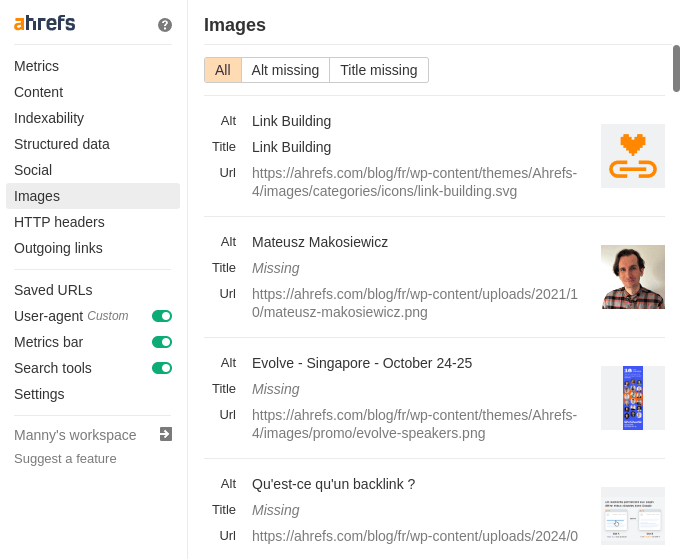
Task: Open Saved URLs
Action: point(53,290)
